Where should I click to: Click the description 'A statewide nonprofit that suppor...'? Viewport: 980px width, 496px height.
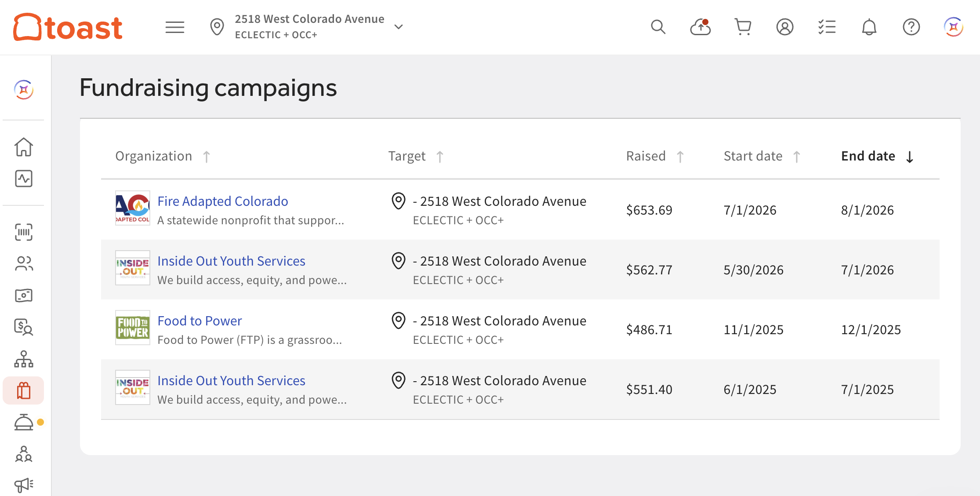click(250, 220)
